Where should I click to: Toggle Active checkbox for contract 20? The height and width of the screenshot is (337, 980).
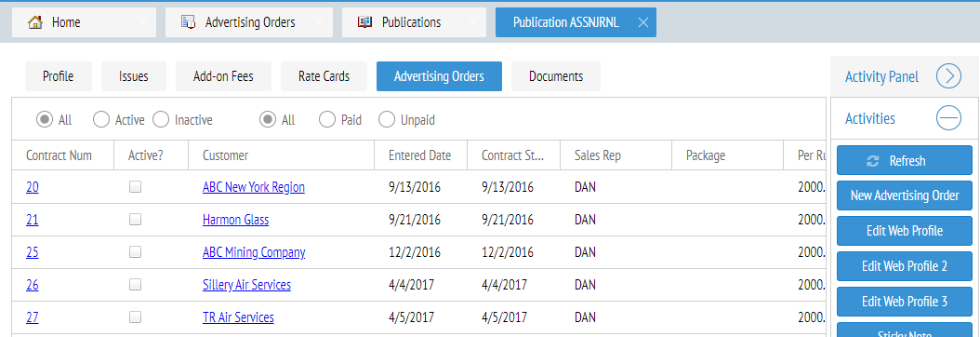coord(135,186)
